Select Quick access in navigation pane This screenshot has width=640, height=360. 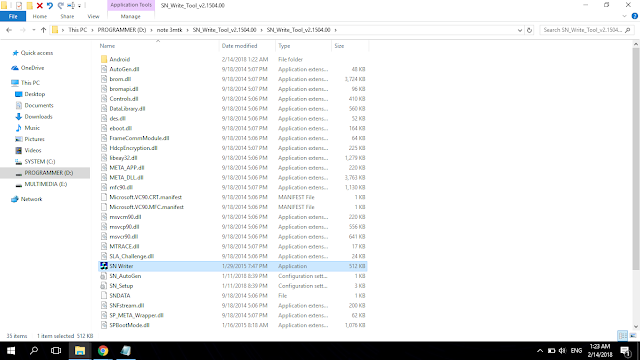[37, 53]
